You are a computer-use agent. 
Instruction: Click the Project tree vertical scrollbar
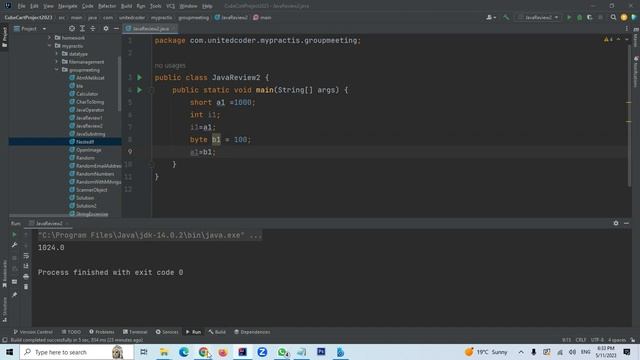coord(120,84)
